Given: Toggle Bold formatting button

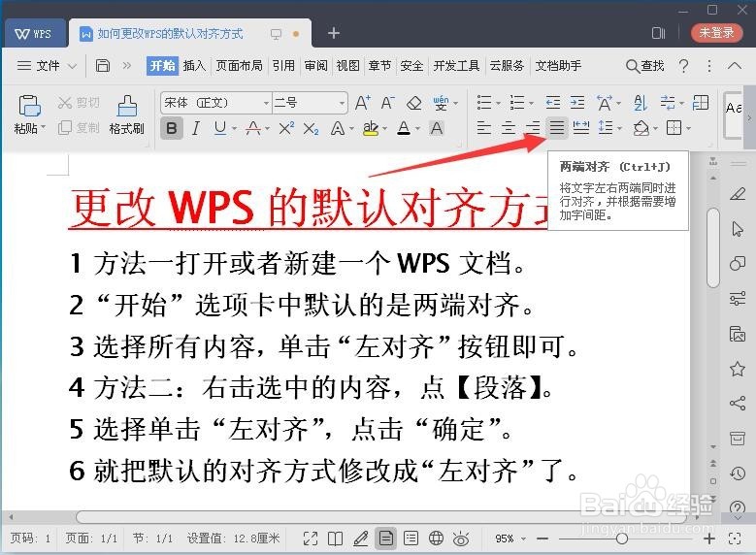Looking at the screenshot, I should click(171, 128).
